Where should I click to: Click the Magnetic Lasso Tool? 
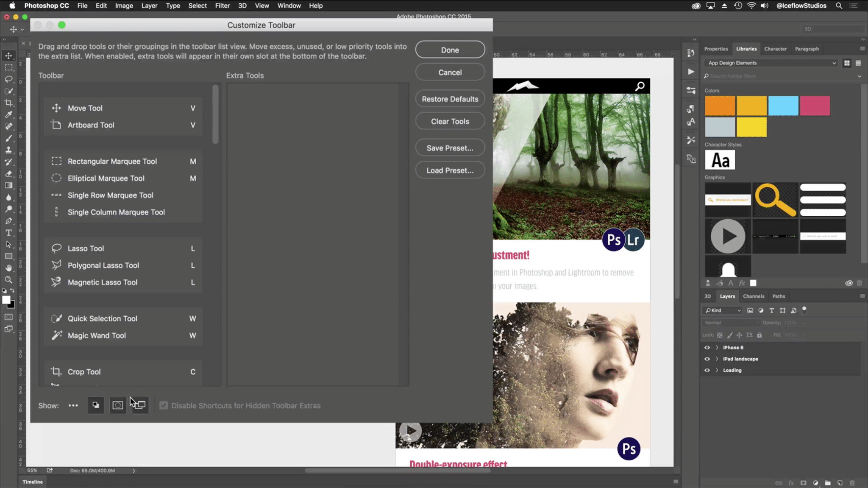[103, 282]
